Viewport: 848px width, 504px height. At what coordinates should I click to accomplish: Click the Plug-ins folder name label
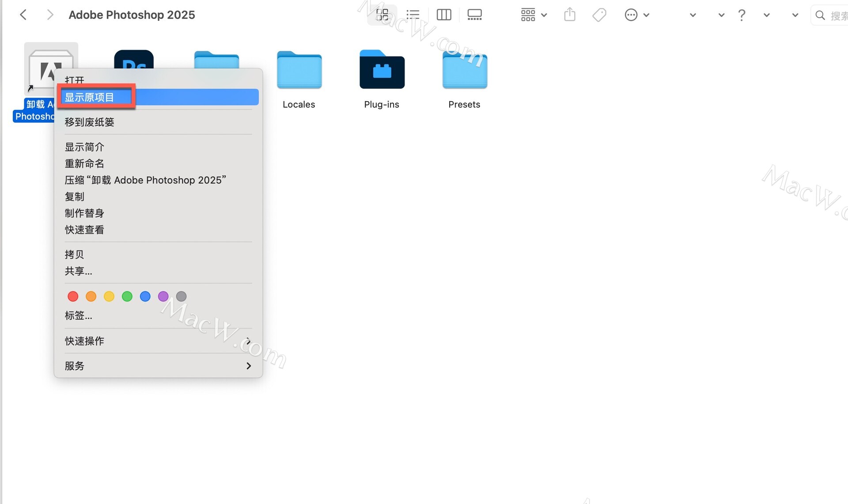382,104
